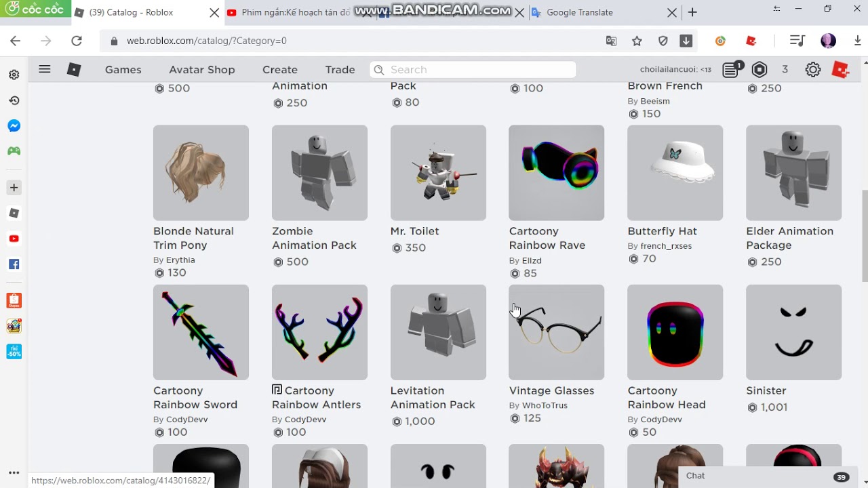This screenshot has width=868, height=488.
Task: Open sidebar history icon
Action: [14, 100]
